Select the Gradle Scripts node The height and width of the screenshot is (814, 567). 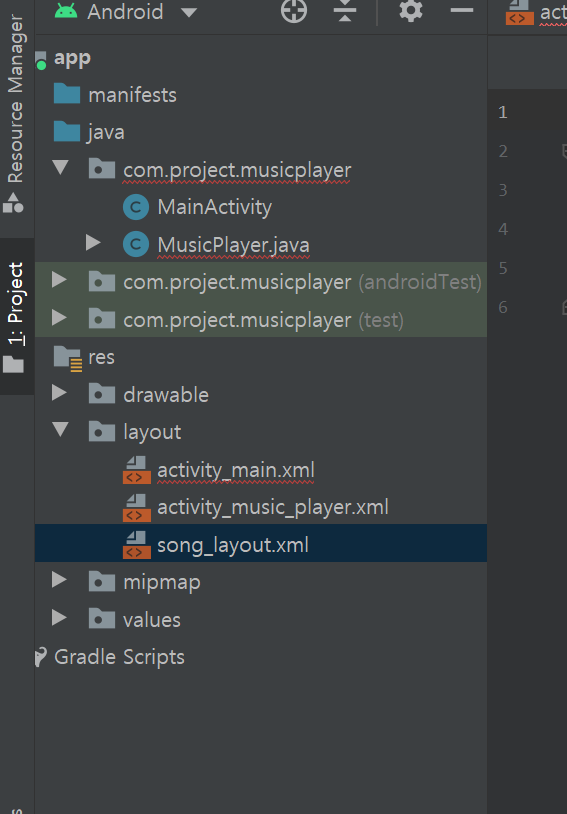point(119,657)
